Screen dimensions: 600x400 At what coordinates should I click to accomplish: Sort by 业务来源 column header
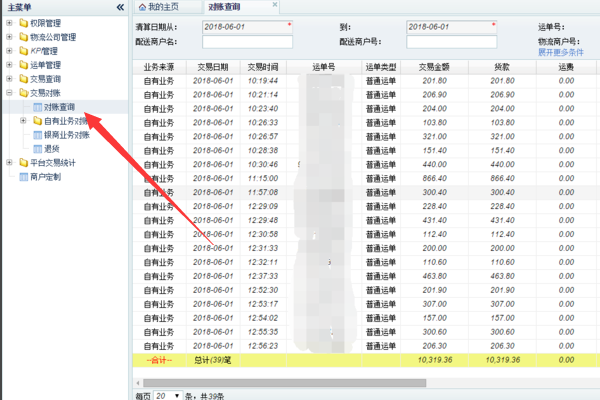[159, 67]
